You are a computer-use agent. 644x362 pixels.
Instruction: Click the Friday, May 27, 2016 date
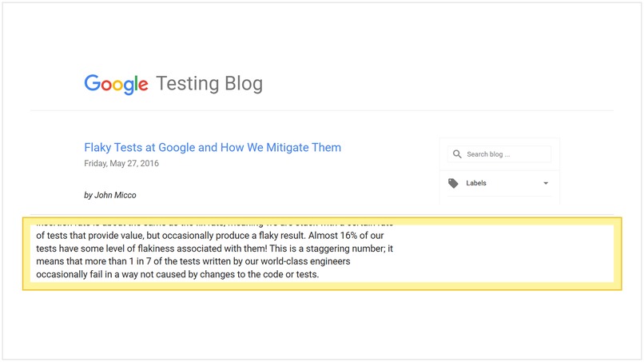click(121, 164)
